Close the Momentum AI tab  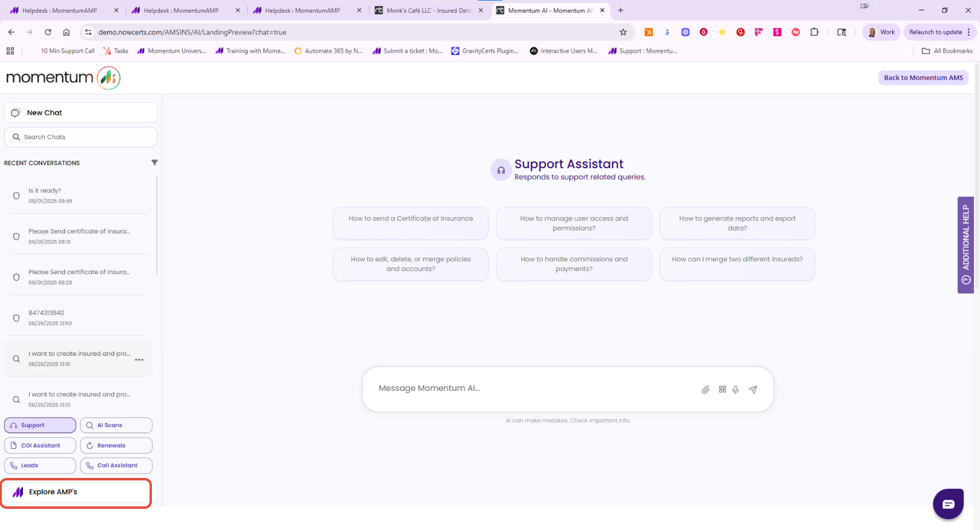[x=602, y=10]
